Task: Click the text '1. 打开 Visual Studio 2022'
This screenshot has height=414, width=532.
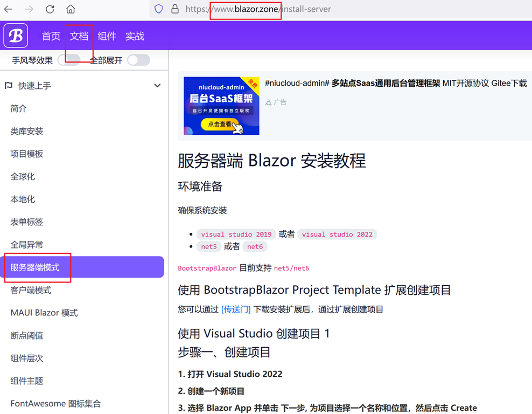Action: 230,374
